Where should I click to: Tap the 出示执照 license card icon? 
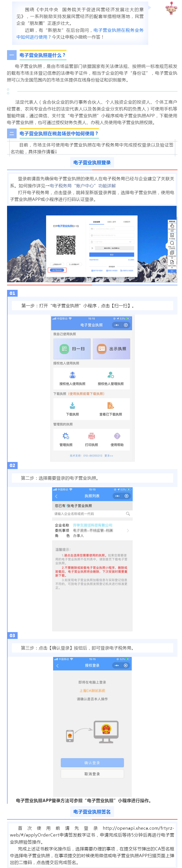pyautogui.click(x=101, y=349)
